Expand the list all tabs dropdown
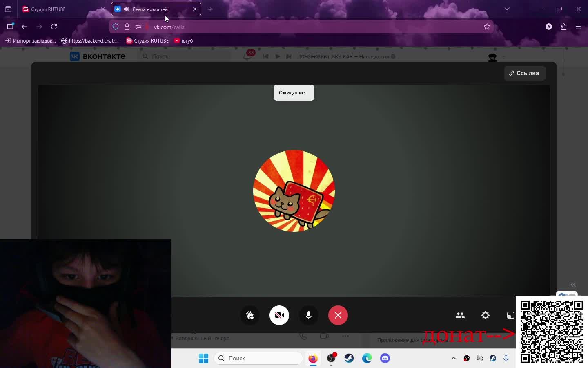Viewport: 588px width, 368px height. pos(507,9)
